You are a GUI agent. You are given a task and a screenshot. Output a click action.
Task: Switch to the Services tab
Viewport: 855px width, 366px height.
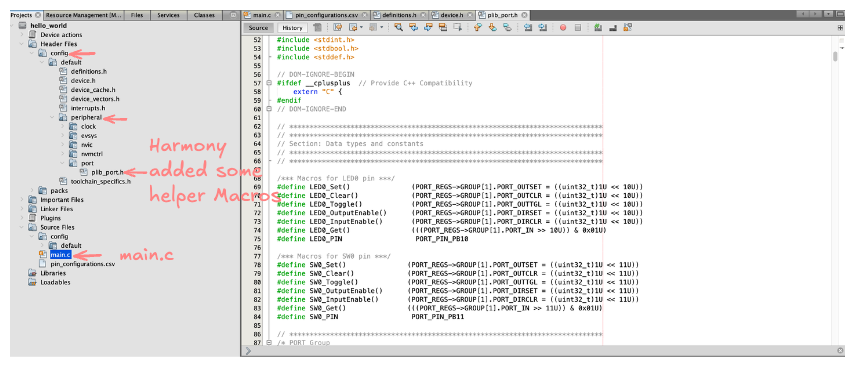pyautogui.click(x=168, y=15)
